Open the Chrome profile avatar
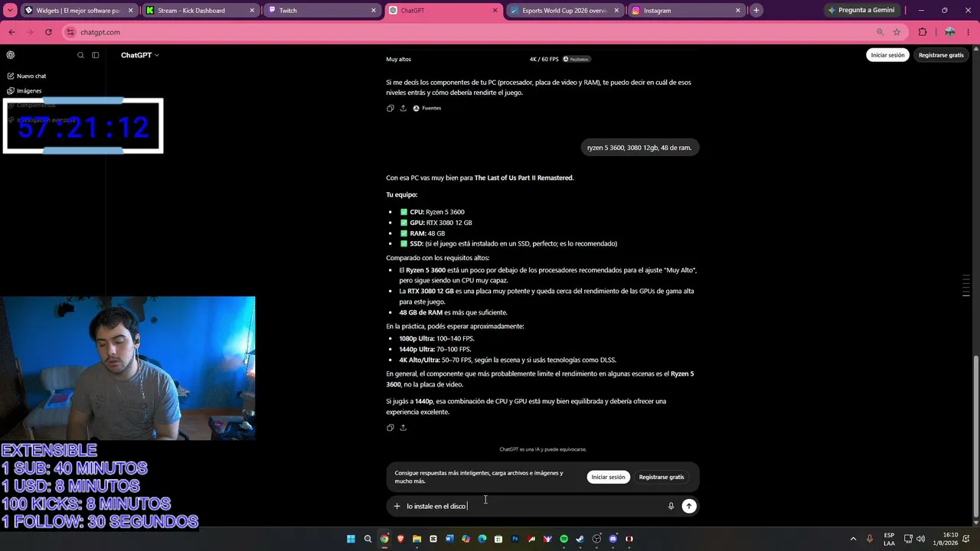This screenshot has width=980, height=551. click(950, 32)
